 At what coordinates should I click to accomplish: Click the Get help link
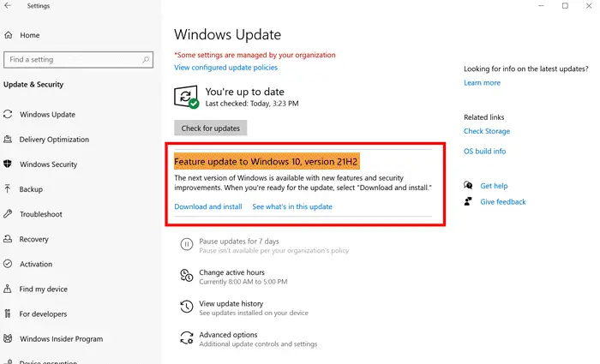494,186
